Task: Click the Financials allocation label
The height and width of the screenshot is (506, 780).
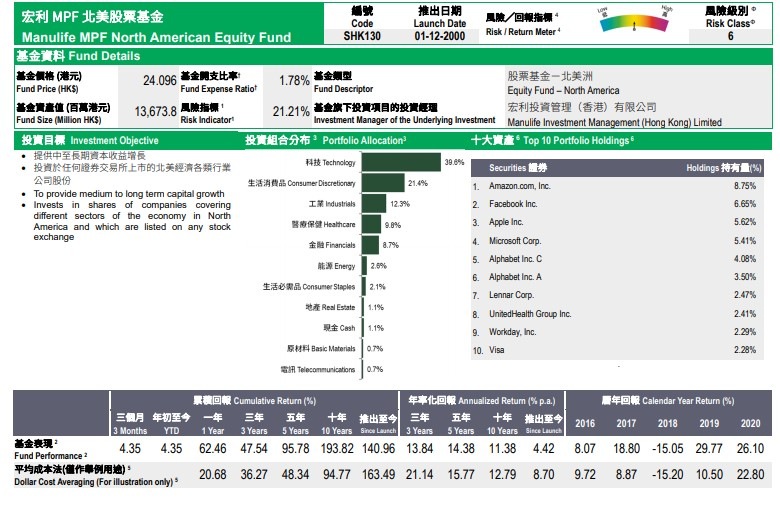Action: tap(332, 245)
